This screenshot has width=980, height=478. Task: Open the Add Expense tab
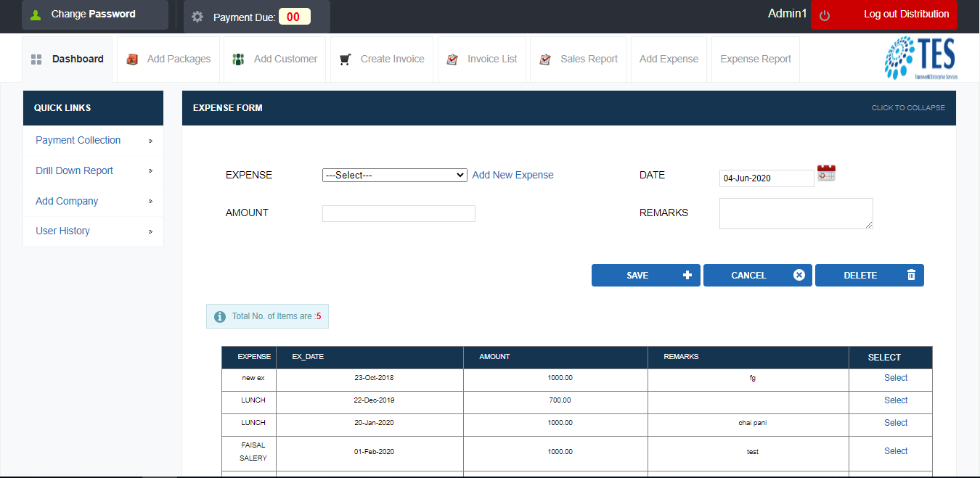coord(669,59)
